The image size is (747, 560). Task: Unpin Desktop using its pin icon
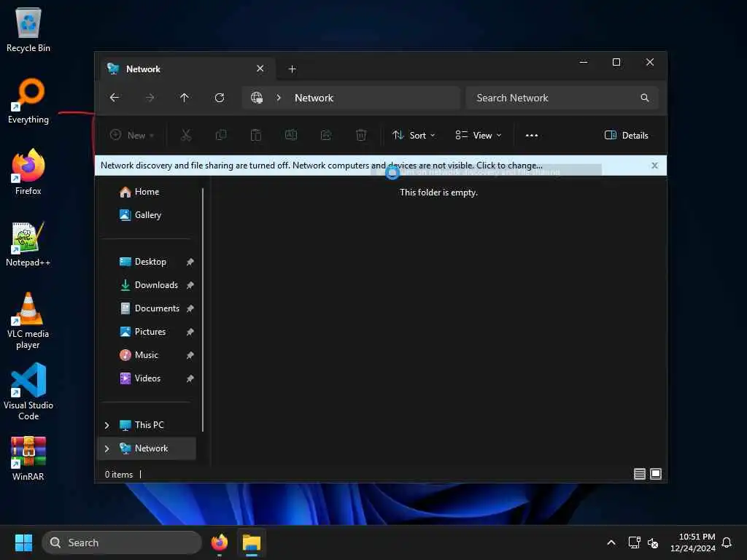coord(190,262)
